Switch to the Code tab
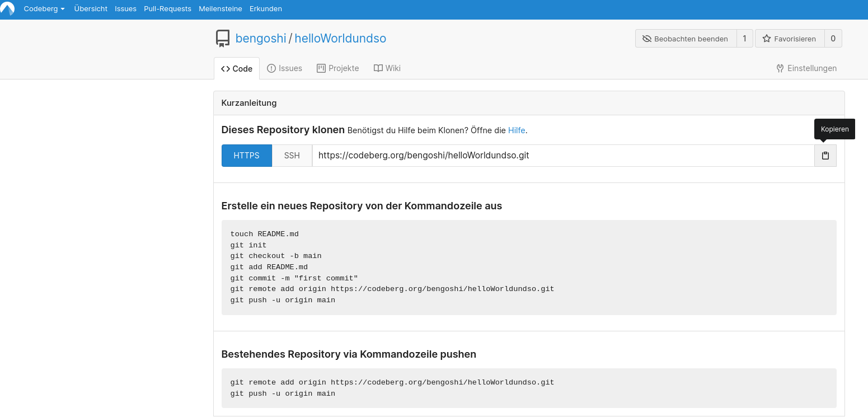Viewport: 868px width, 417px height. pyautogui.click(x=237, y=68)
